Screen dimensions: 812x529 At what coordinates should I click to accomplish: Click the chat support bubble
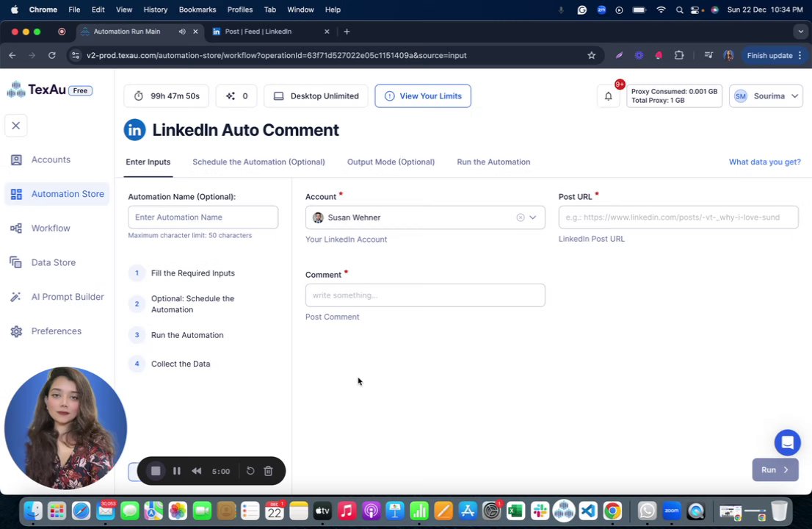point(787,442)
